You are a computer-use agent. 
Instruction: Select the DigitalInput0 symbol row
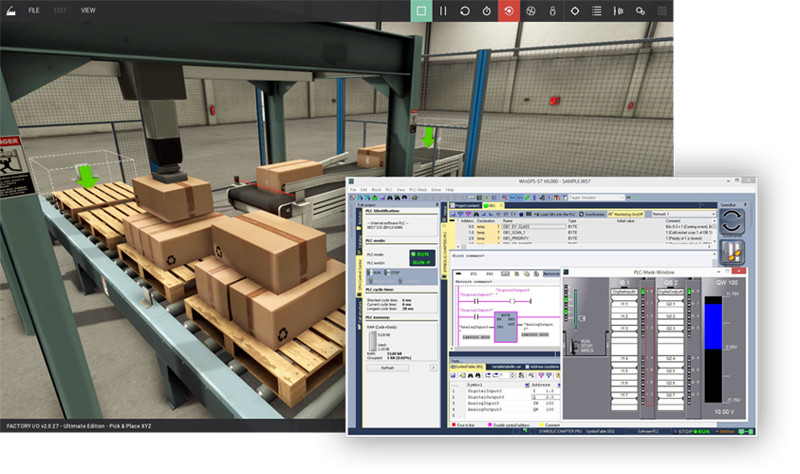(504, 391)
